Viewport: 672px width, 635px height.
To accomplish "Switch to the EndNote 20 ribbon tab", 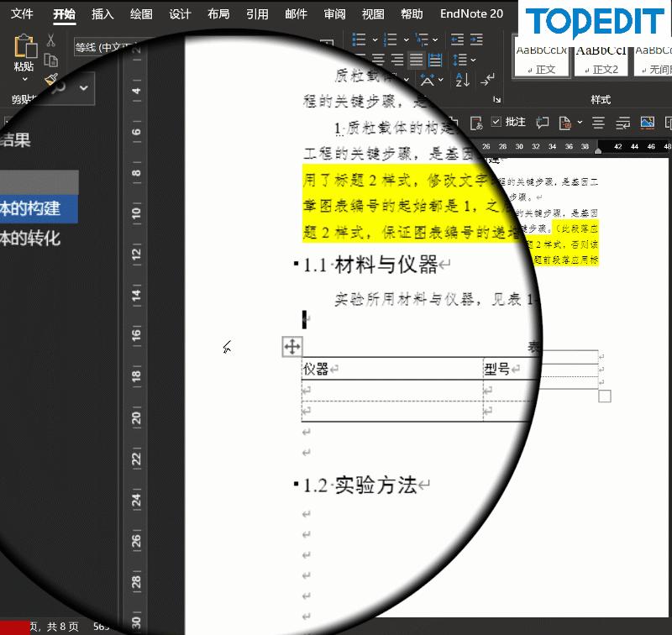I will point(471,13).
